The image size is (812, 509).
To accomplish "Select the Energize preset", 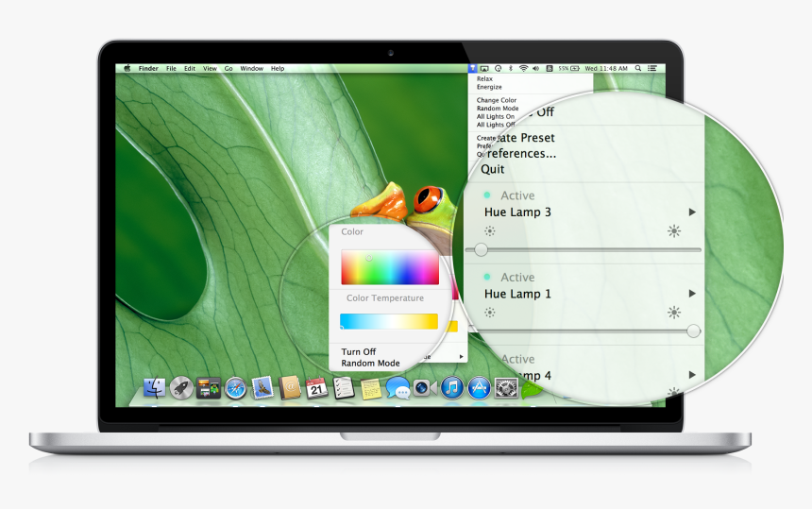I will click(489, 87).
